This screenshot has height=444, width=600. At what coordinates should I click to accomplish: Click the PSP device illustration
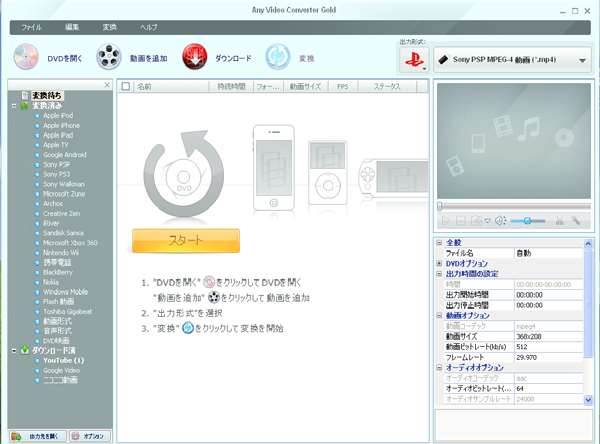click(x=393, y=177)
